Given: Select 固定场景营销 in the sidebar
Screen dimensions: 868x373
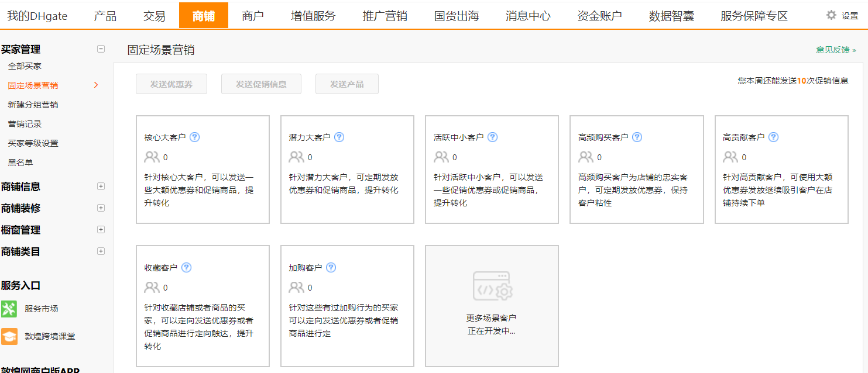Looking at the screenshot, I should (x=33, y=85).
